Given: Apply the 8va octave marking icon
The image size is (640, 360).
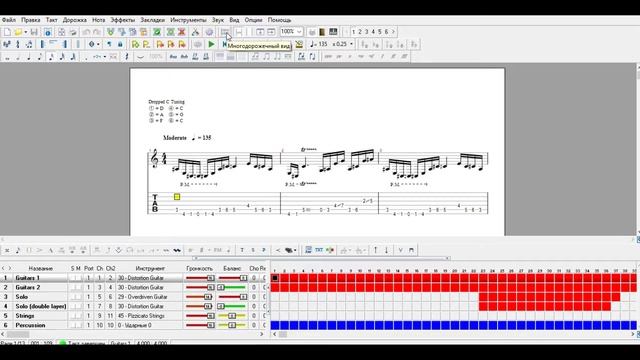Looking at the screenshot, I should point(173,57).
